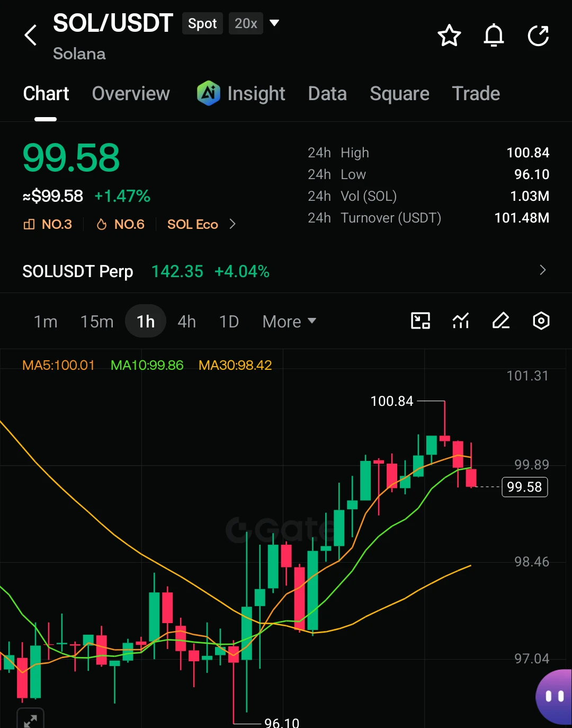This screenshot has width=572, height=728.
Task: Tap the +1.47% change value
Action: tap(122, 196)
